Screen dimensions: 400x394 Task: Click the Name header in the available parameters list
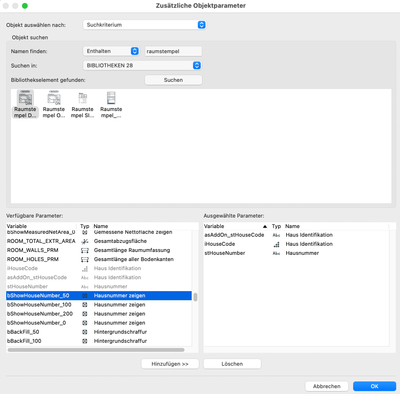tap(101, 226)
